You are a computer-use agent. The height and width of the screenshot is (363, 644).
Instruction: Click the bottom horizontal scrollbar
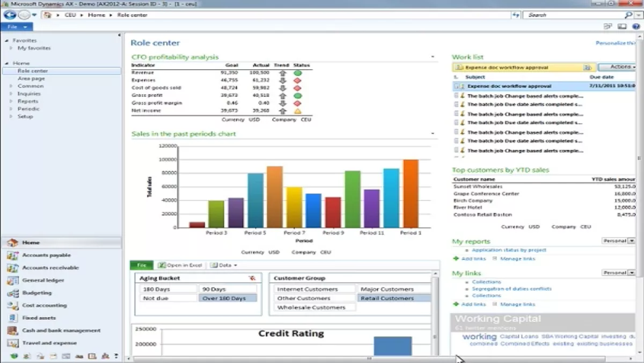pos(369,358)
